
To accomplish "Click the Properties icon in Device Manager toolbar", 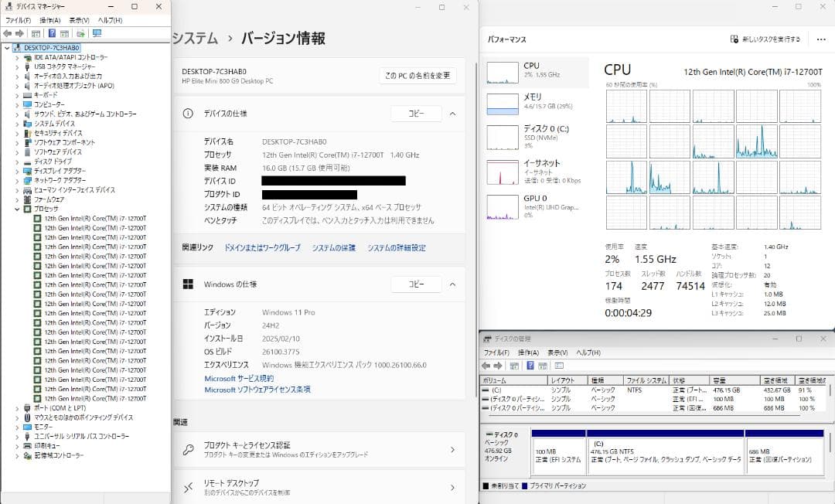I will coord(35,33).
